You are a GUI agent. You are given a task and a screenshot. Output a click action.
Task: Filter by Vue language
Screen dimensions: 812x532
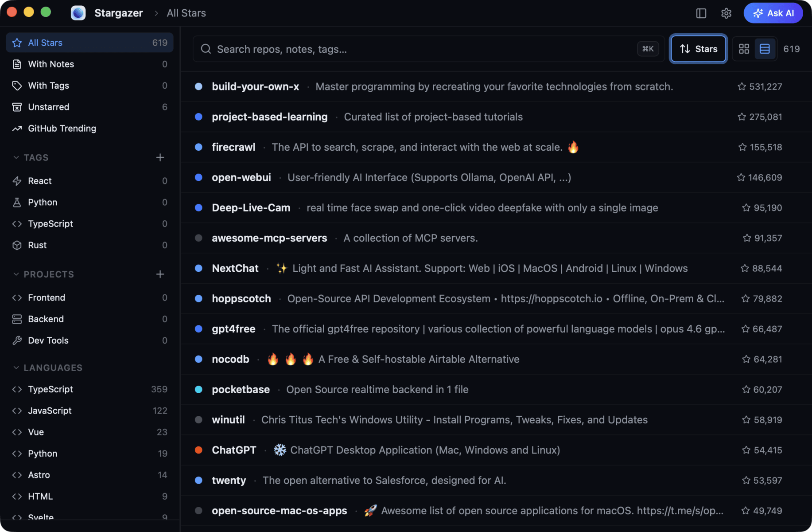[89, 432]
